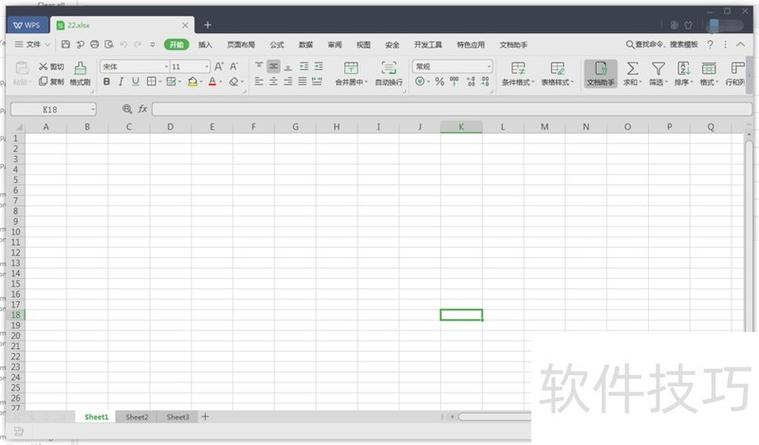Expand the Name Box dropdown arrow
Image resolution: width=759 pixels, height=445 pixels.
click(92, 109)
